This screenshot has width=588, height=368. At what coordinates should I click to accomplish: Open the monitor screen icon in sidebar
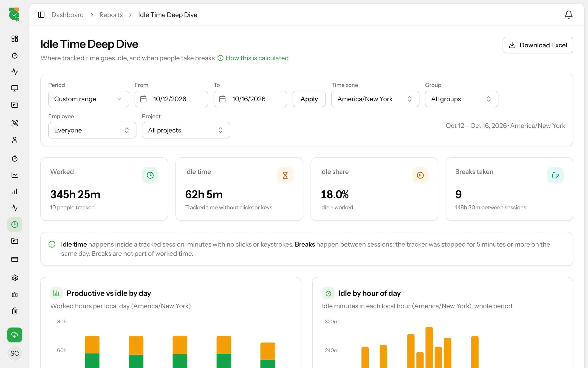tap(14, 88)
